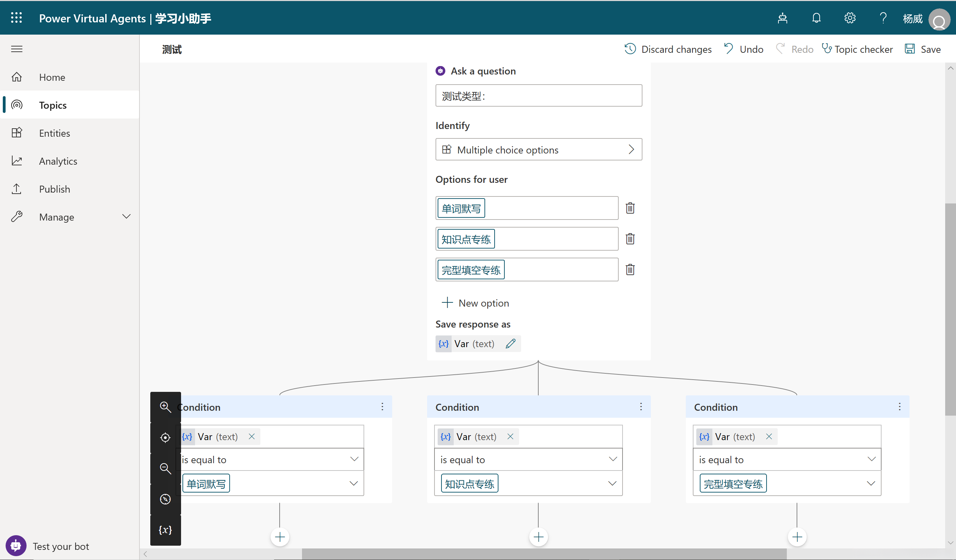This screenshot has width=956, height=560.
Task: Open the variables {x} panel icon
Action: (165, 530)
